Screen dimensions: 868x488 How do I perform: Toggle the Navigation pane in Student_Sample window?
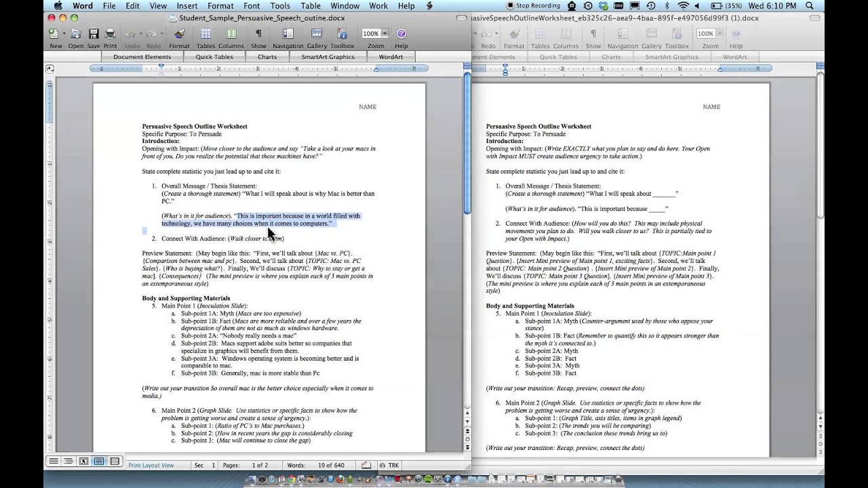click(x=288, y=34)
